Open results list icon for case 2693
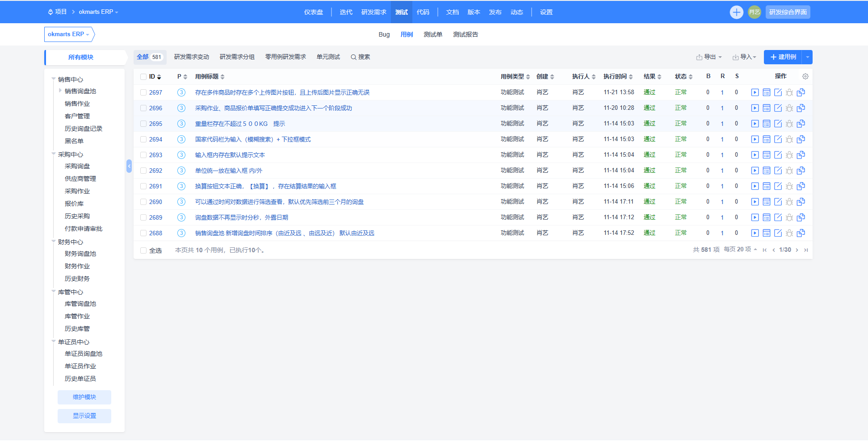Image resolution: width=868 pixels, height=442 pixels. [767, 155]
